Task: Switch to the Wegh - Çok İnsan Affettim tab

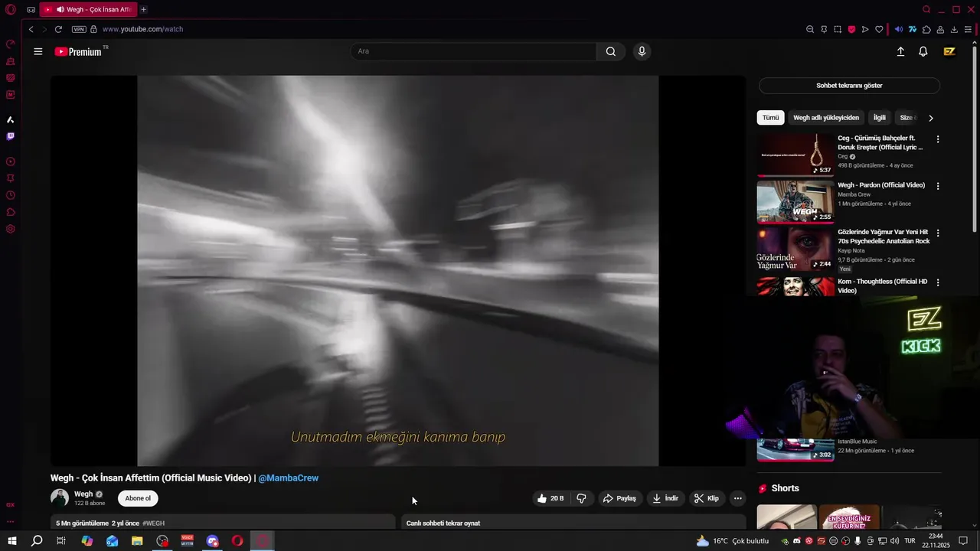Action: 88,9
